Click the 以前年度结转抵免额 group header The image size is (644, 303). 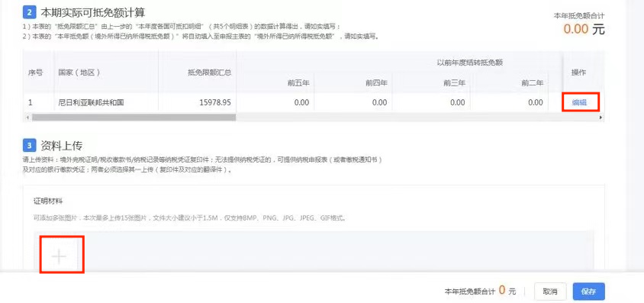click(470, 63)
